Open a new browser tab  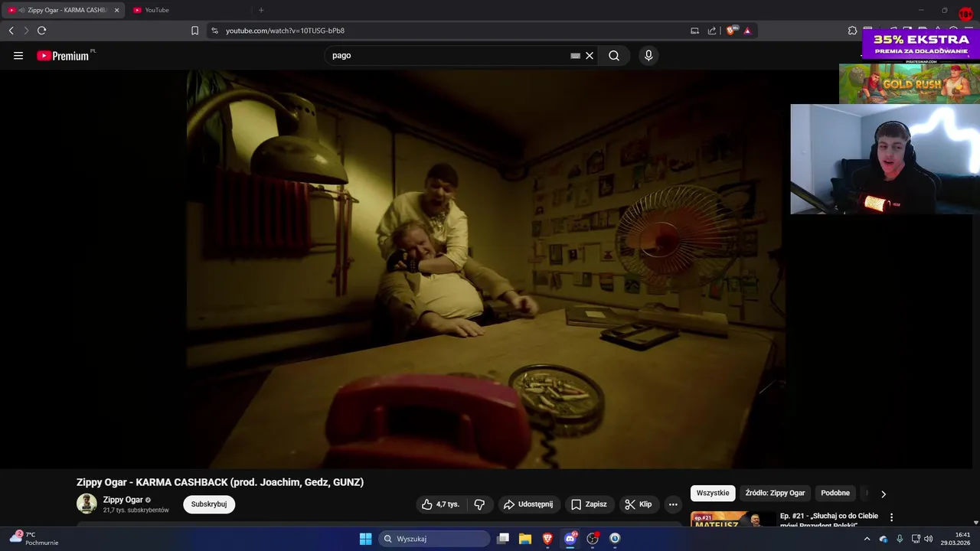pyautogui.click(x=261, y=10)
